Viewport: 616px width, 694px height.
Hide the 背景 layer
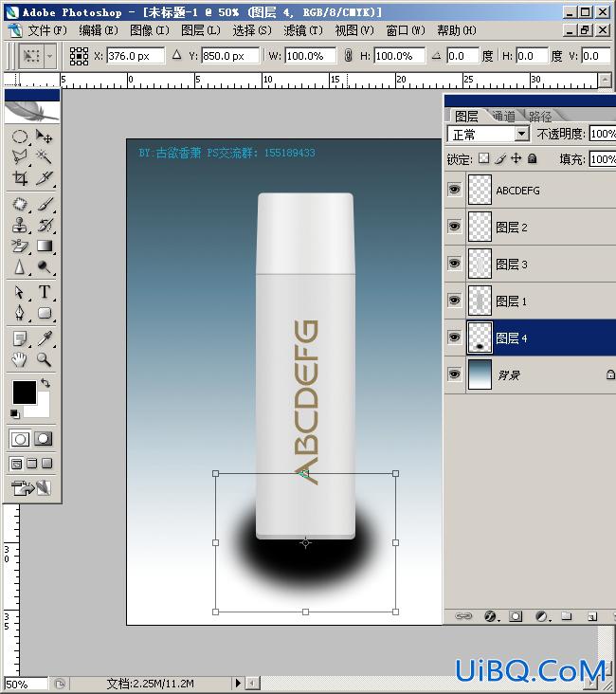[454, 374]
